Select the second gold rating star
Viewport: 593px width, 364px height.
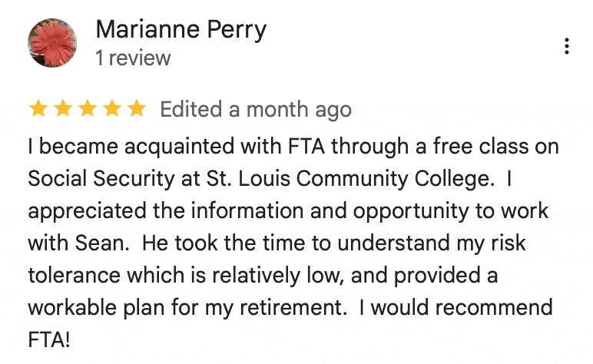[63, 109]
